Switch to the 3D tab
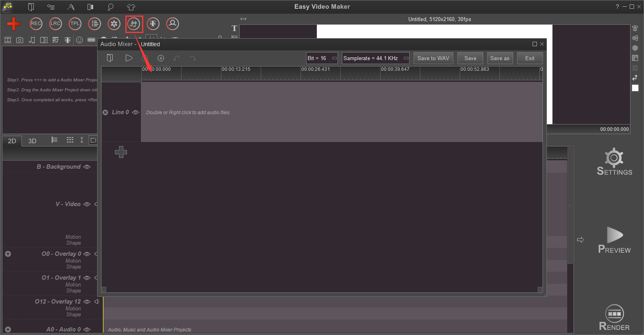The height and width of the screenshot is (335, 644). click(32, 141)
